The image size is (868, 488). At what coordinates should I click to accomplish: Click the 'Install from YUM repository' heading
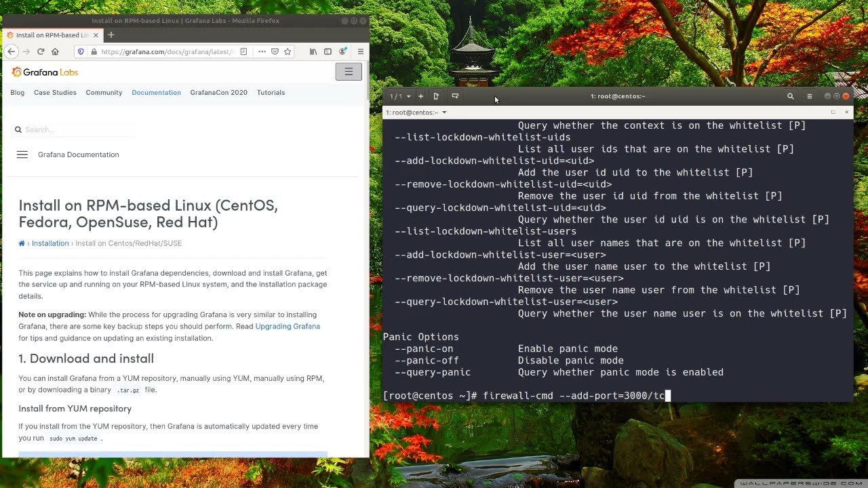75,409
